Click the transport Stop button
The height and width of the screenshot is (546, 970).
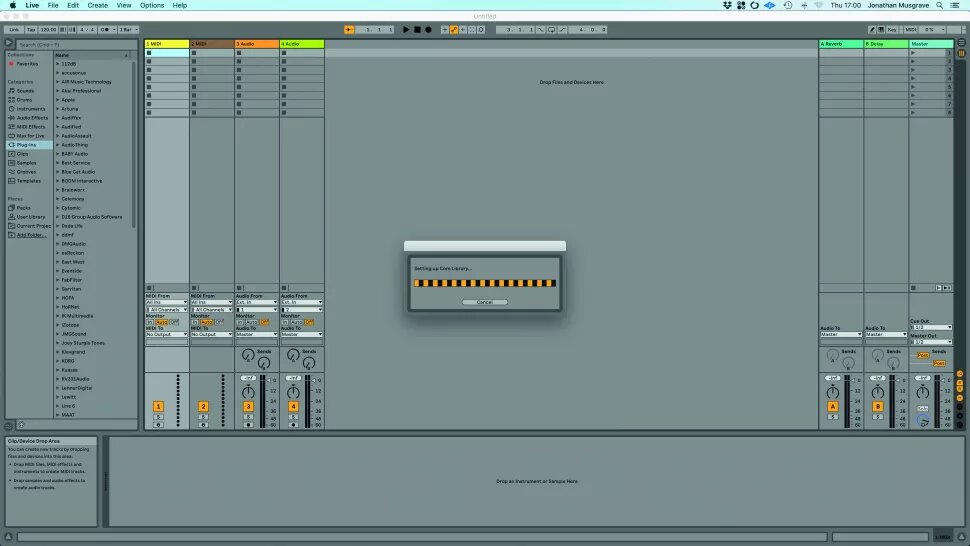(x=417, y=30)
